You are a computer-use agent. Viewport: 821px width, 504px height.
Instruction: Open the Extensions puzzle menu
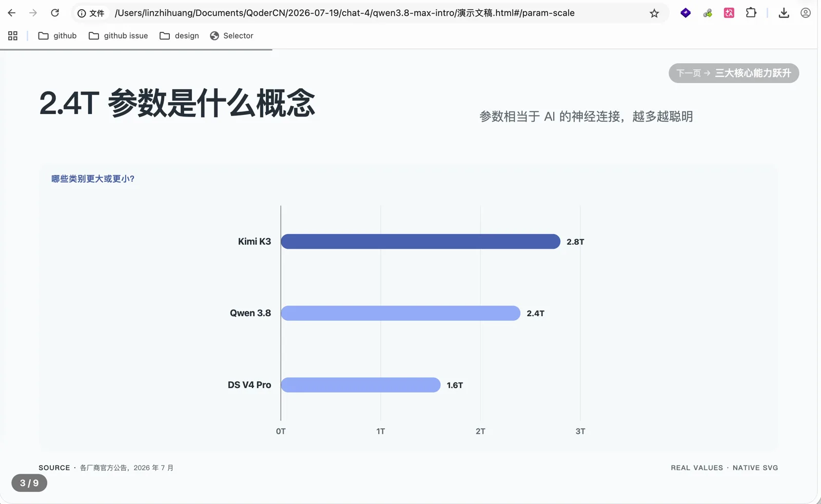tap(751, 13)
